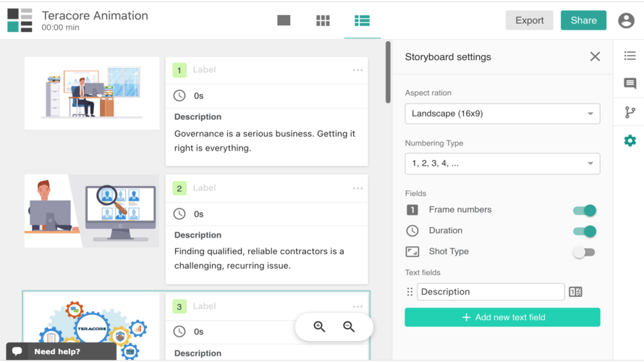Open the Aspect ratio dropdown
Viewport: 644px width, 362px height.
(x=502, y=114)
